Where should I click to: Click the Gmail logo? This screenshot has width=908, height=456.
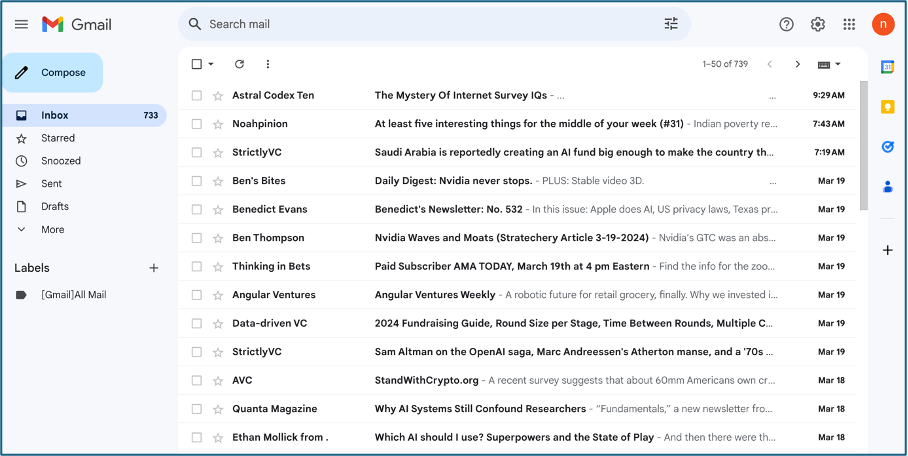point(77,24)
